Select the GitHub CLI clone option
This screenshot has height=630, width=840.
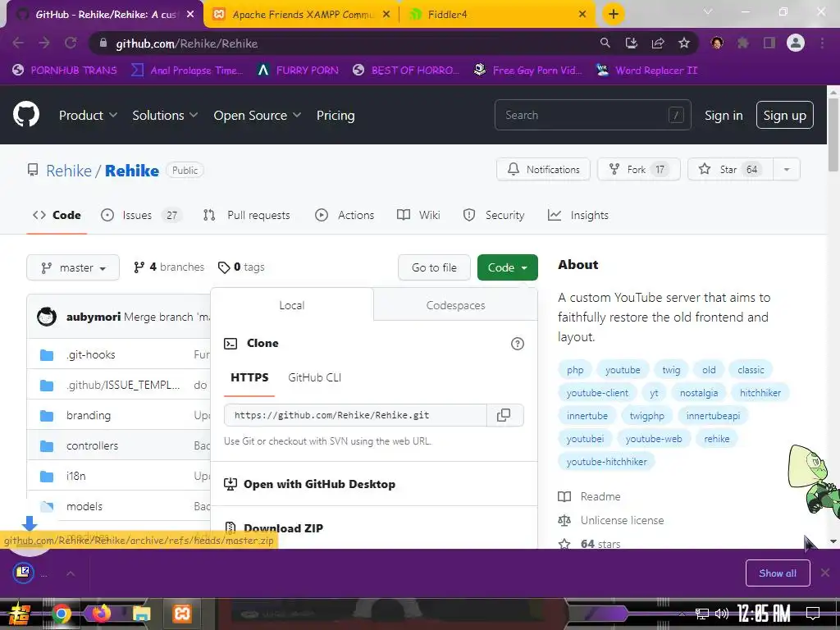(314, 377)
